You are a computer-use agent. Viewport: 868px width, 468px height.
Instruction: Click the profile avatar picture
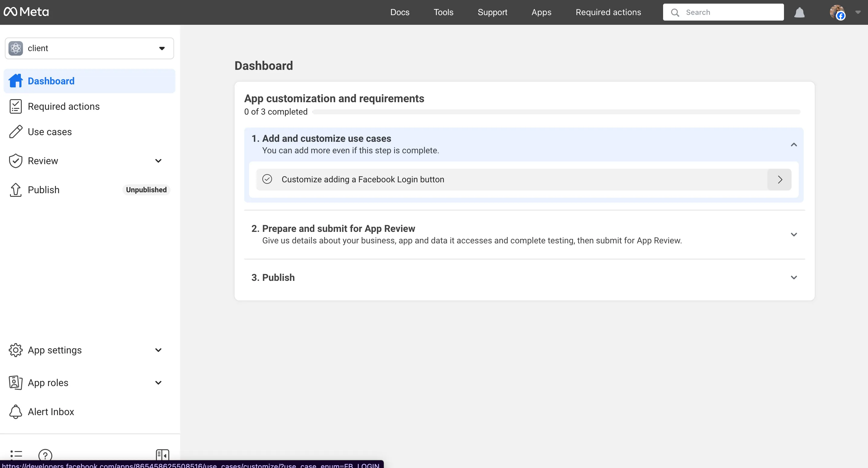pos(837,12)
